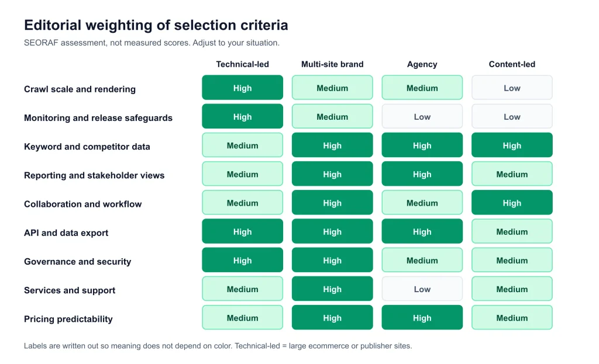599x364 pixels.
Task: Click Medium cell for Governance, Agency column
Action: tap(422, 260)
